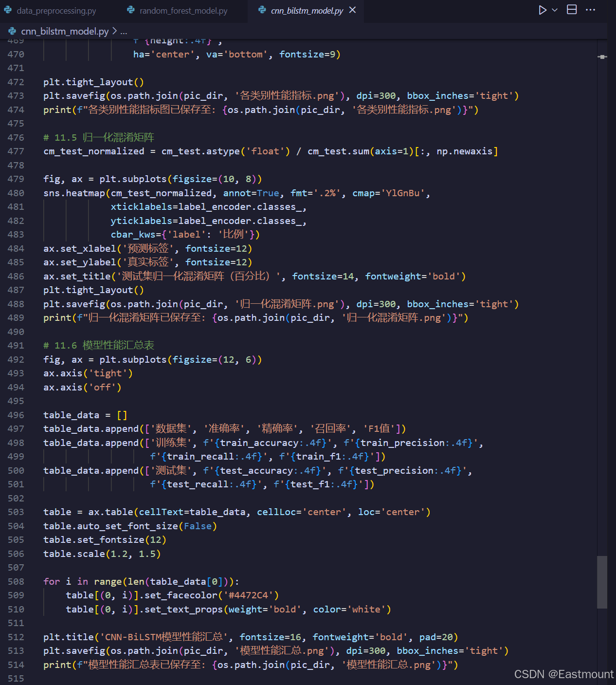Click 'sns.heatmap' on line 480
This screenshot has width=616, height=685.
coord(74,193)
